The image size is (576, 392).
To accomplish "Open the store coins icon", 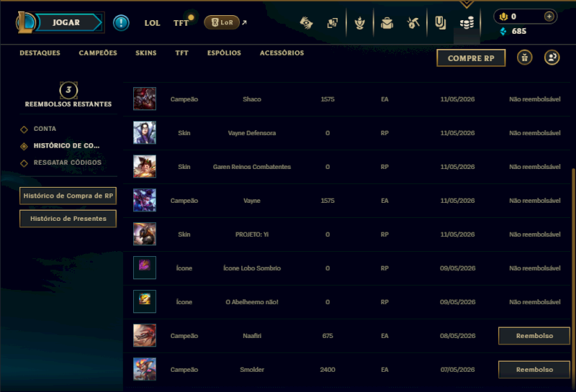I will (x=467, y=23).
